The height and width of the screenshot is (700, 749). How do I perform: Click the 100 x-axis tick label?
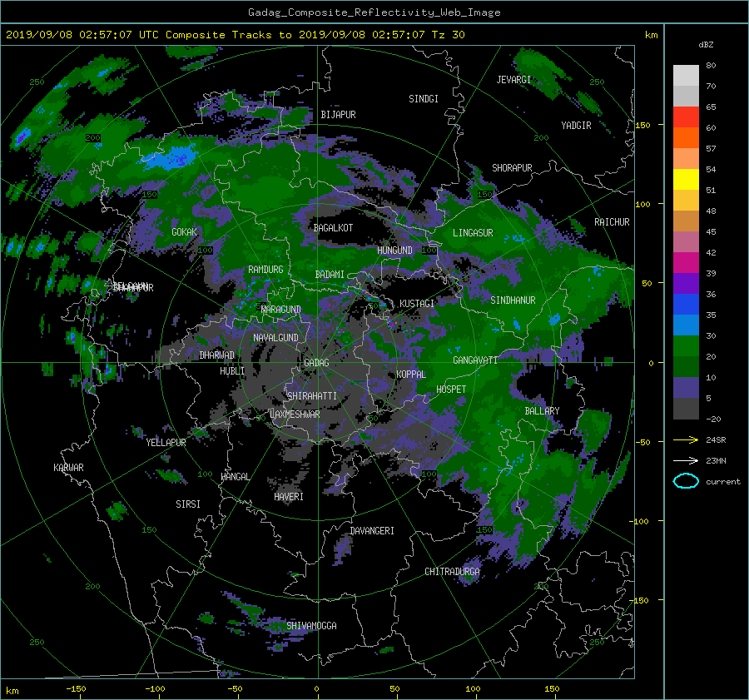point(473,688)
